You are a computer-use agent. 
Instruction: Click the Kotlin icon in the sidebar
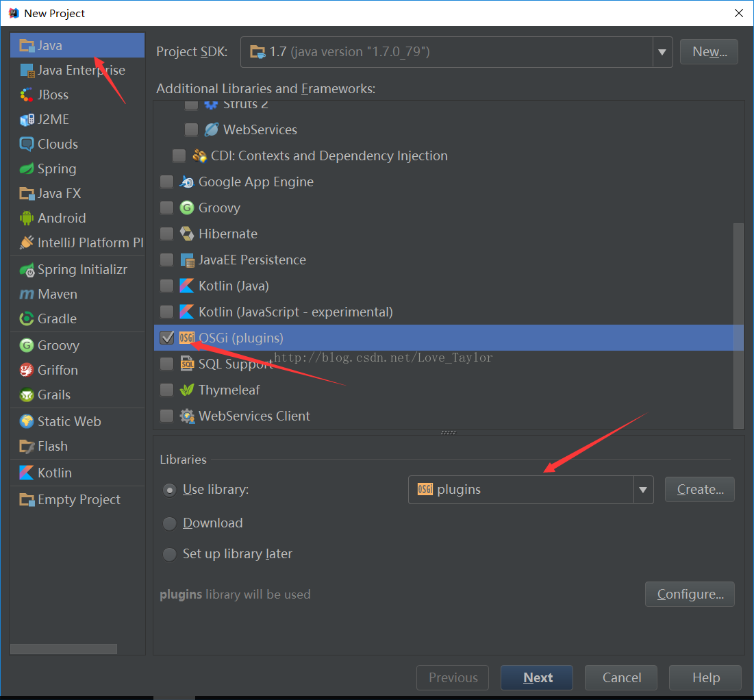tap(27, 473)
